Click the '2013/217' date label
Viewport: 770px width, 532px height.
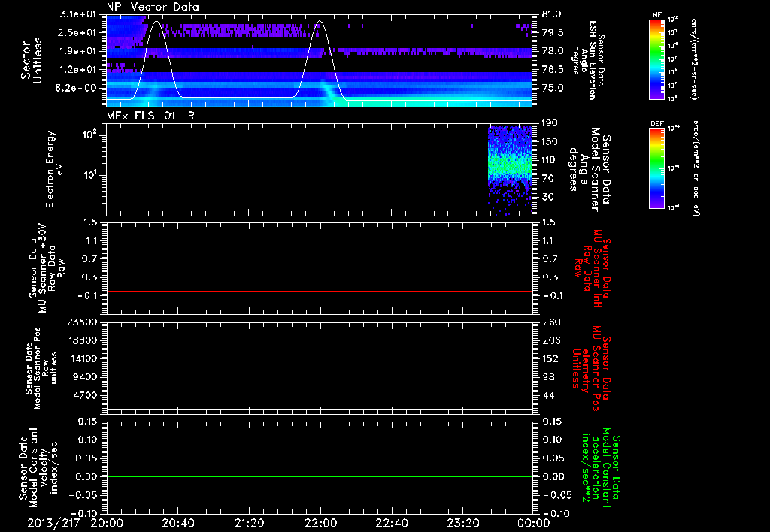point(53,524)
